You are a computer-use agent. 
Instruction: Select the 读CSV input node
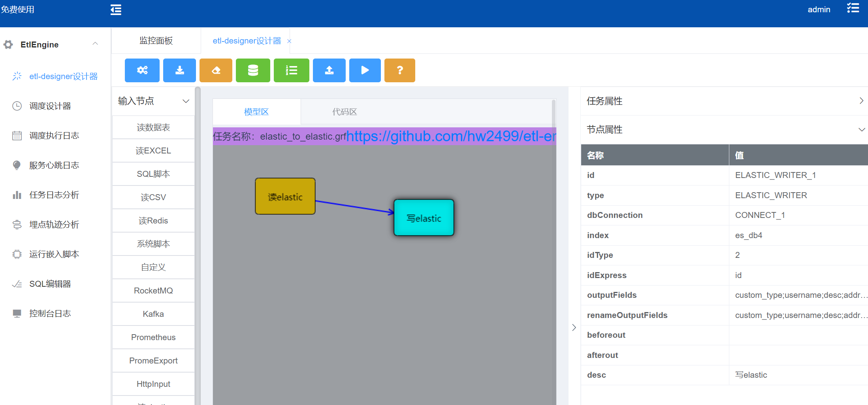[x=153, y=197]
